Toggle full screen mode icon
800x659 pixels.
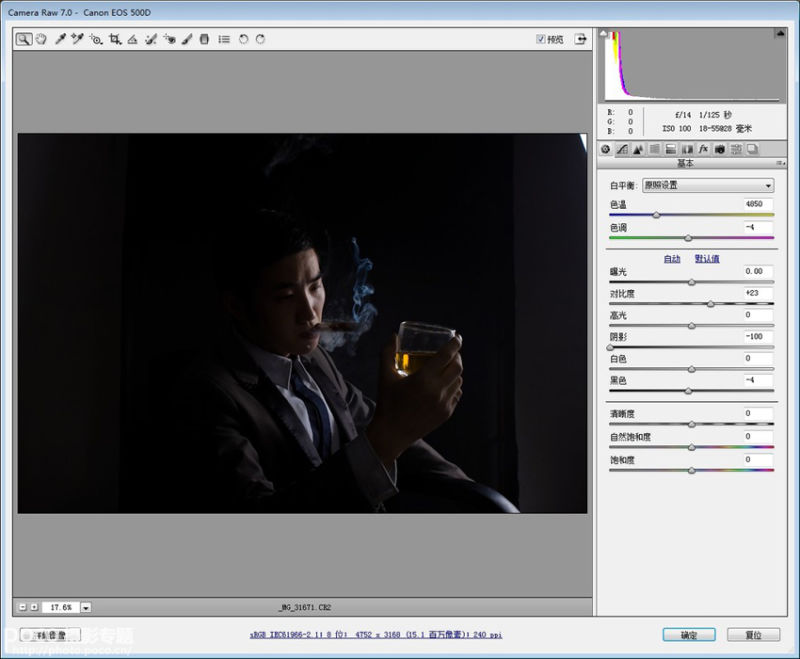click(x=578, y=39)
